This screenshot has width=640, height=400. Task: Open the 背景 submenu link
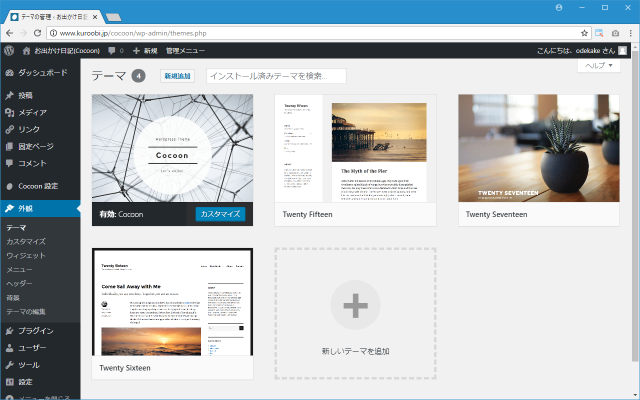click(x=13, y=298)
